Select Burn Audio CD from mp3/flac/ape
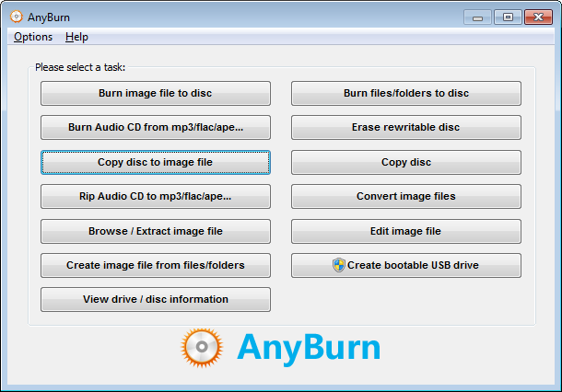 [156, 127]
